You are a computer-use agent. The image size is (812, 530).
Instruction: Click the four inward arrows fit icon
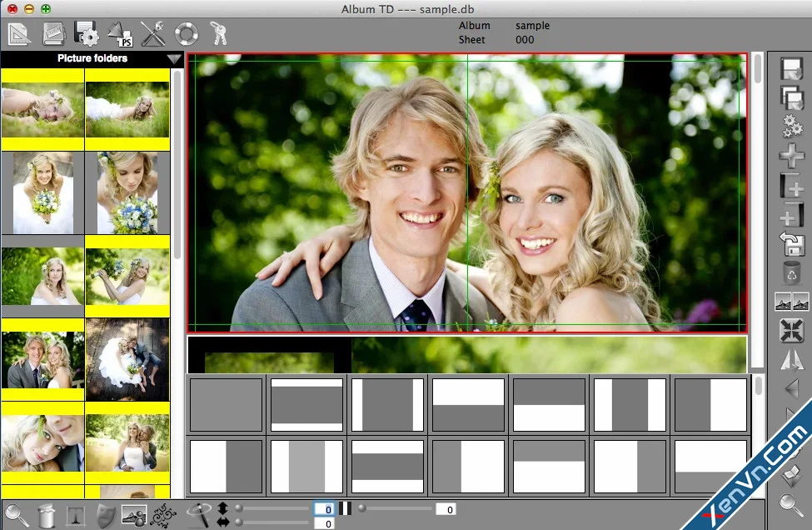click(x=792, y=331)
